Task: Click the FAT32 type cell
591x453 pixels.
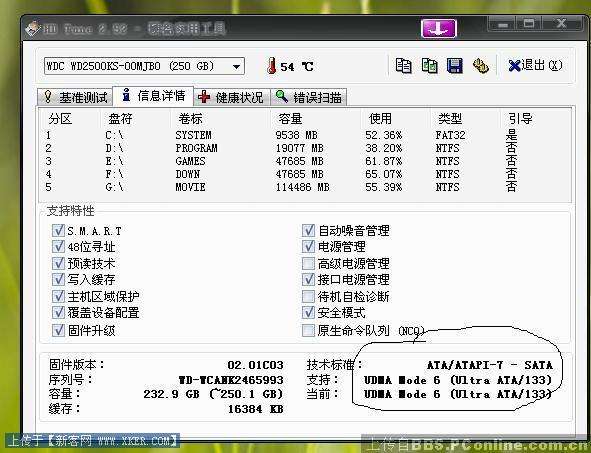Action: pyautogui.click(x=450, y=135)
